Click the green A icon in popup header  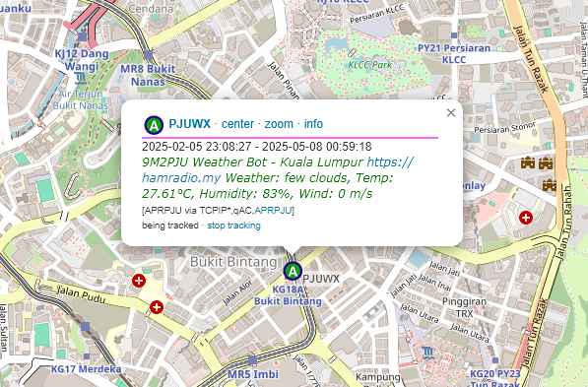(154, 125)
